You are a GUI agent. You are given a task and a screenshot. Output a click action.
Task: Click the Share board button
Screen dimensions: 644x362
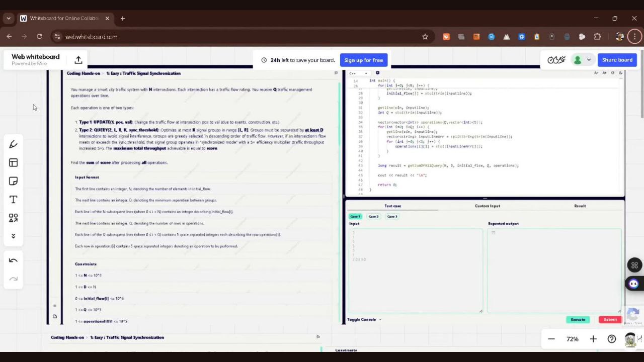click(x=617, y=60)
